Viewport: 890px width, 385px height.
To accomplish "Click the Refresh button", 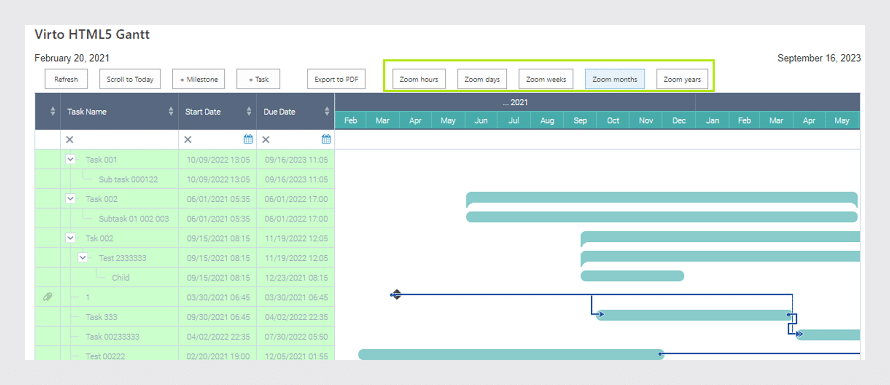I will (66, 79).
